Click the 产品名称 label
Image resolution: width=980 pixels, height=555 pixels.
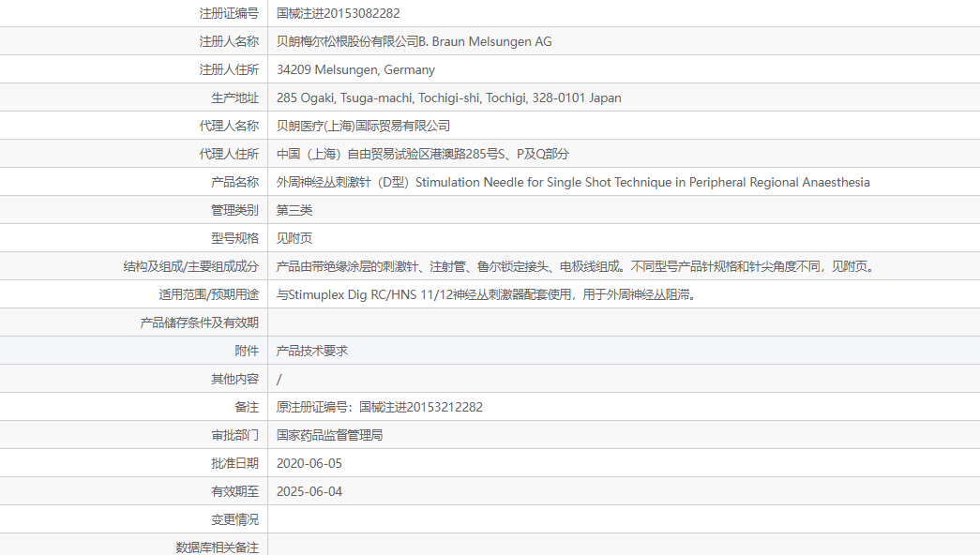[235, 182]
